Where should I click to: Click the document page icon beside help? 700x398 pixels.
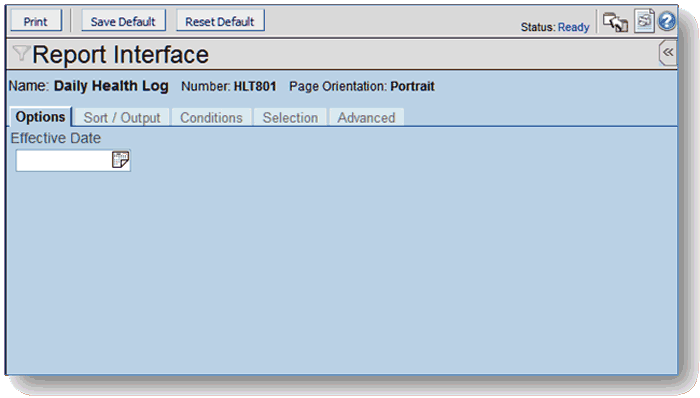[644, 21]
